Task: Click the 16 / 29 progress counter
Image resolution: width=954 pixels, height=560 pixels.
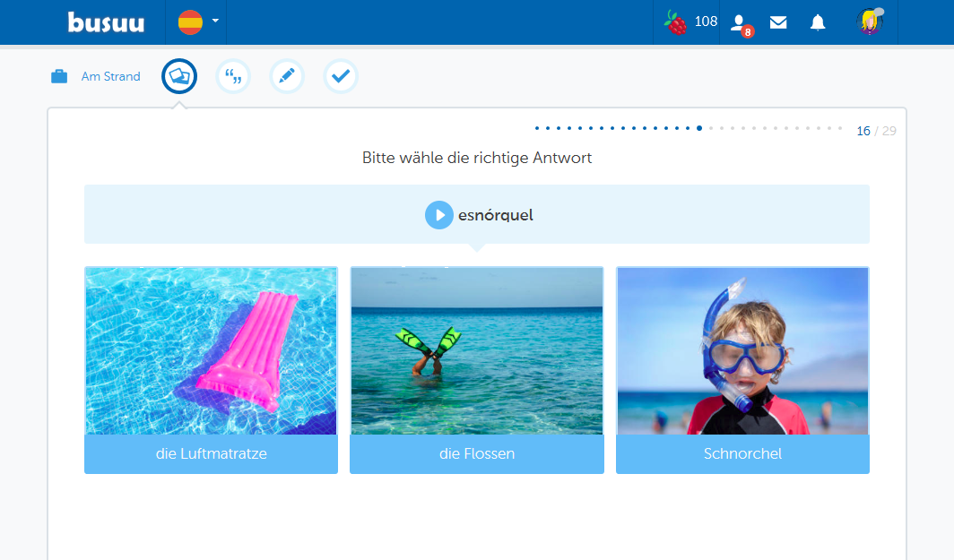Action: click(876, 131)
